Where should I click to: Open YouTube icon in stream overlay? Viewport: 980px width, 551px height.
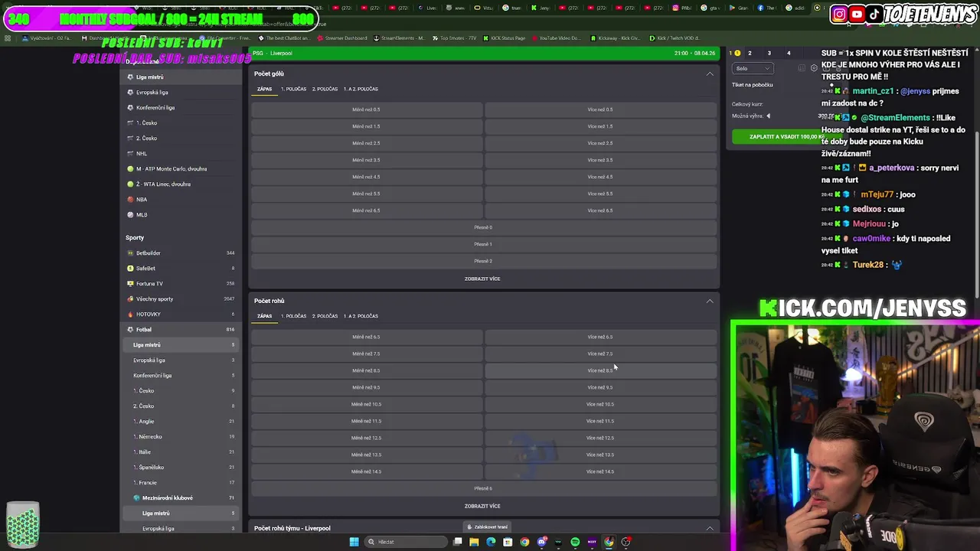click(857, 14)
